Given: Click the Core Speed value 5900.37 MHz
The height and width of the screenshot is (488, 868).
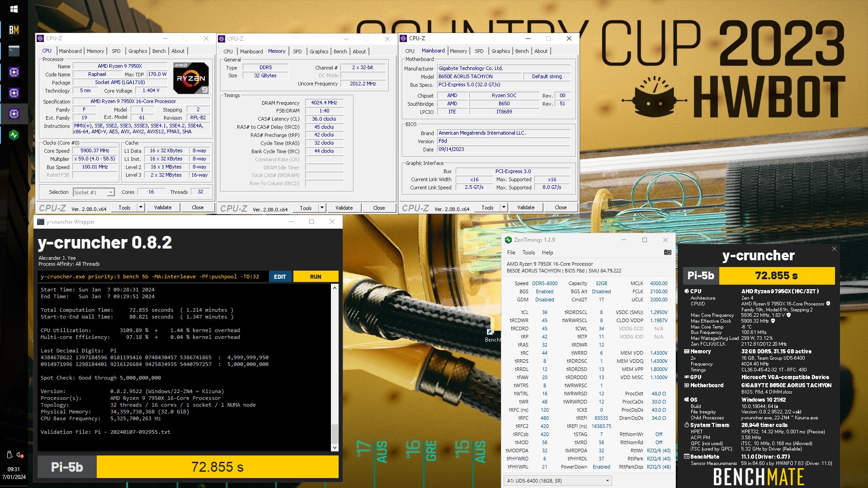Looking at the screenshot, I should 95,150.
